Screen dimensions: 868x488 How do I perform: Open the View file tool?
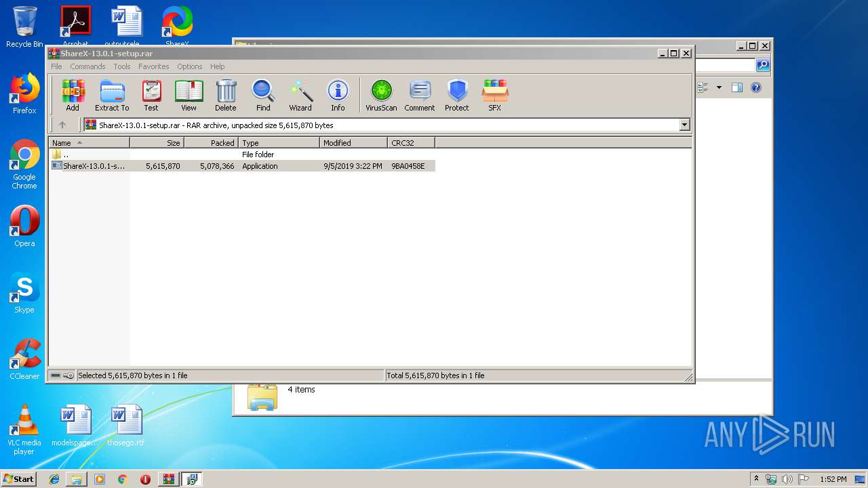click(189, 95)
